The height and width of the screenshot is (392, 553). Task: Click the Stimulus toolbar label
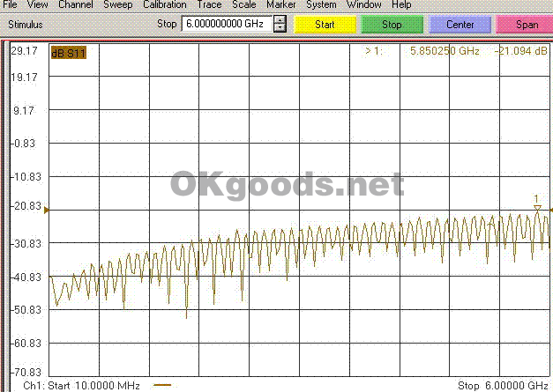[26, 25]
